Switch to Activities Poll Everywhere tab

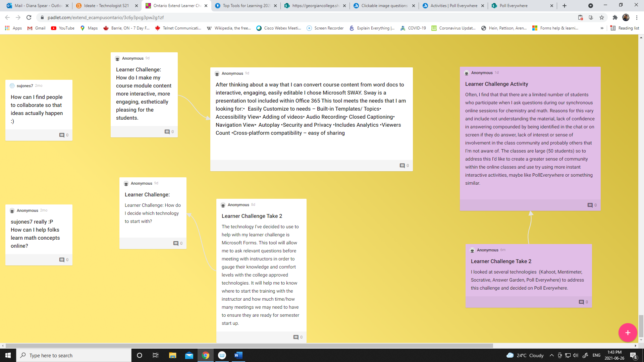point(453,6)
